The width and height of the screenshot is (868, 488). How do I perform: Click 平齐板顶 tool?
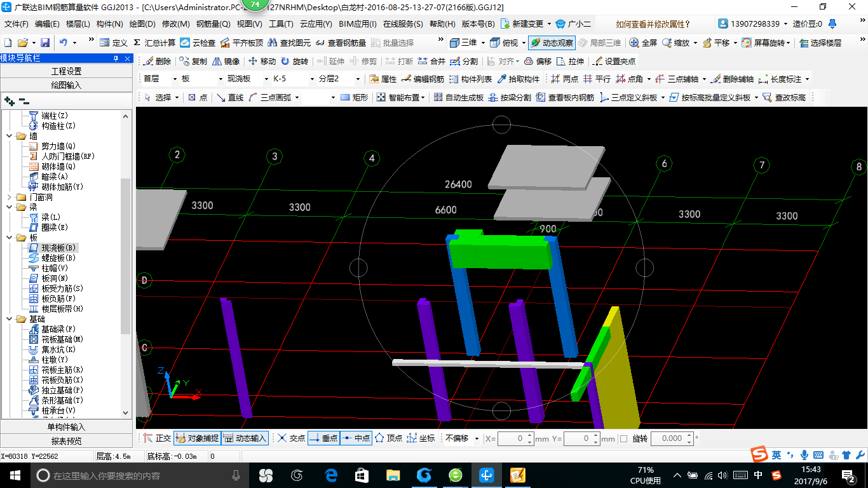[241, 43]
